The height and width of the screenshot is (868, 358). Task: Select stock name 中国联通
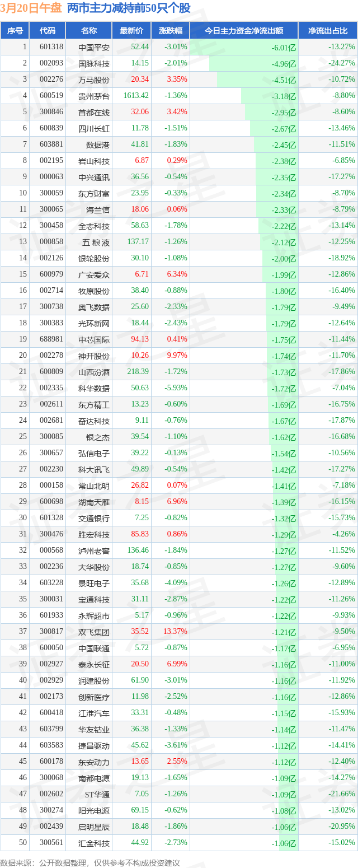pos(95,648)
